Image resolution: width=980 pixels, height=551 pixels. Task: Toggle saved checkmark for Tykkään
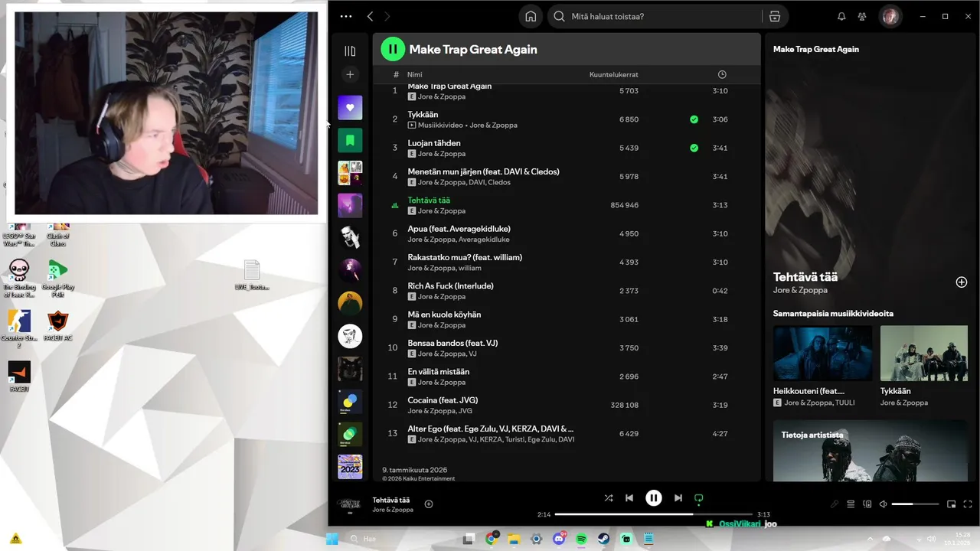694,119
